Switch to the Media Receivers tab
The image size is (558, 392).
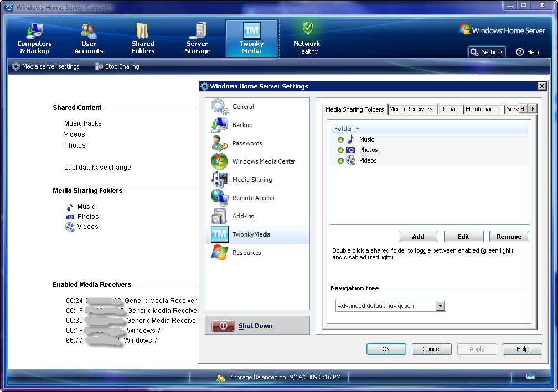click(x=411, y=109)
